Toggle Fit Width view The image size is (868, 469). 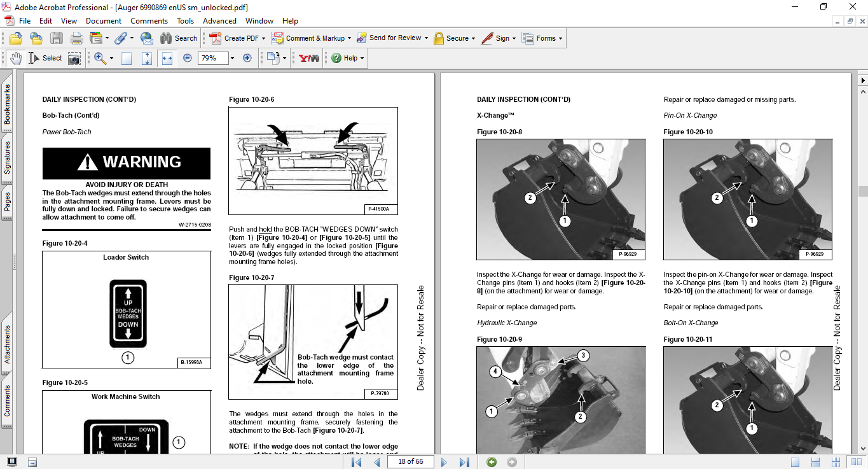click(x=167, y=58)
